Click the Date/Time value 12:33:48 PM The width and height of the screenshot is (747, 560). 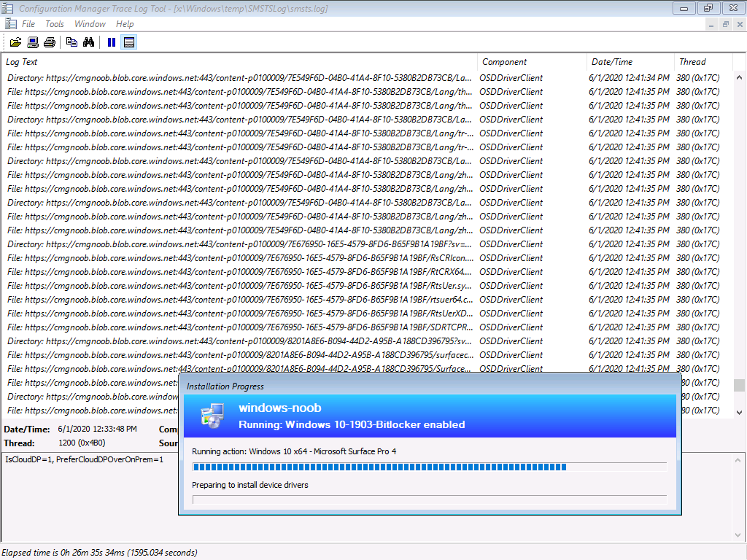click(97, 429)
